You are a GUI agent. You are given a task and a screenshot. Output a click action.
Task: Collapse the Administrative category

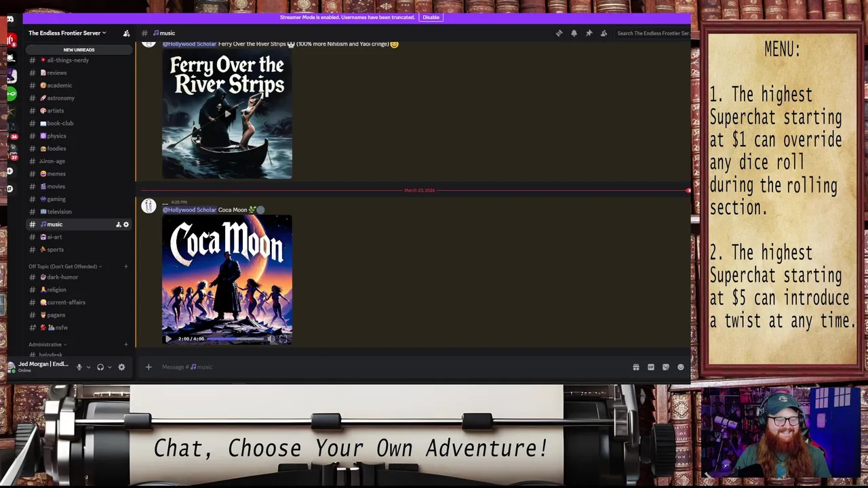(x=47, y=344)
